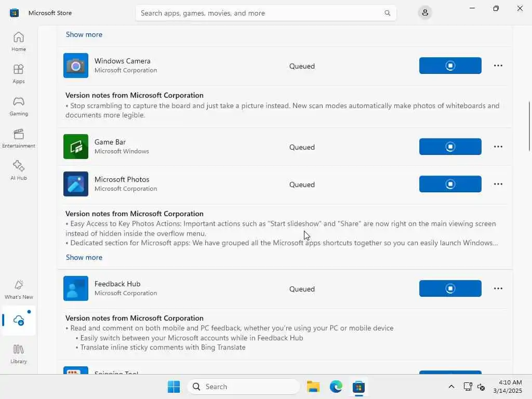The height and width of the screenshot is (399, 532).
Task: Click the Feedback Hub app icon
Action: pos(76,288)
